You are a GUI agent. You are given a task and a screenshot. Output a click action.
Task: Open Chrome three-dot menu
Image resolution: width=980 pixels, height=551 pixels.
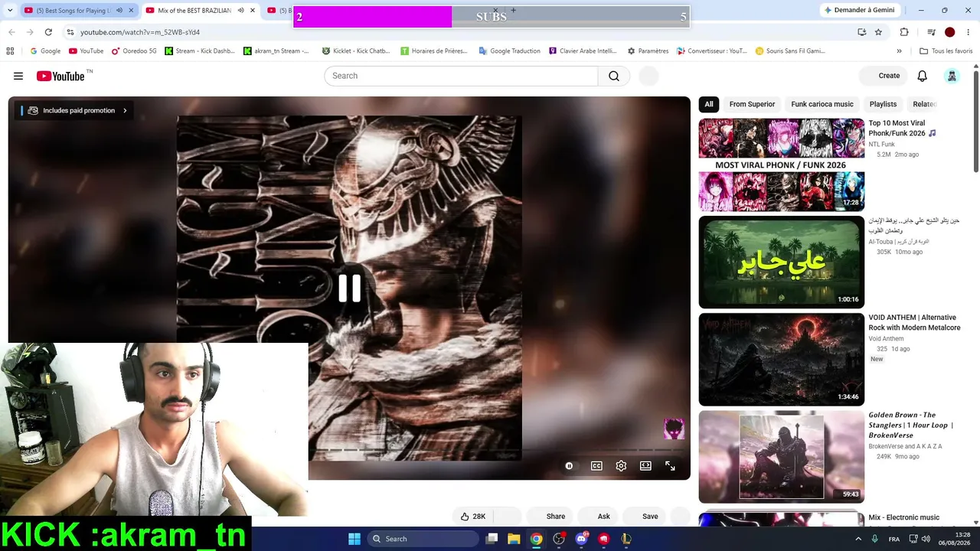tap(969, 32)
